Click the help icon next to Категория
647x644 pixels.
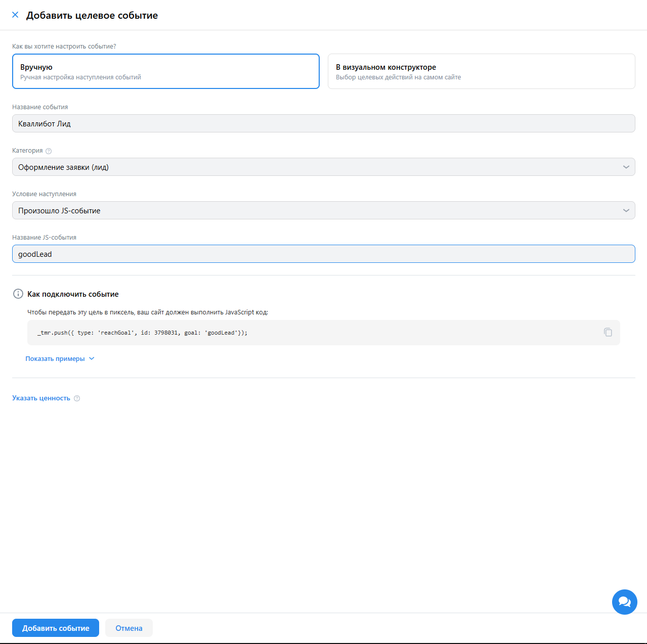point(49,151)
